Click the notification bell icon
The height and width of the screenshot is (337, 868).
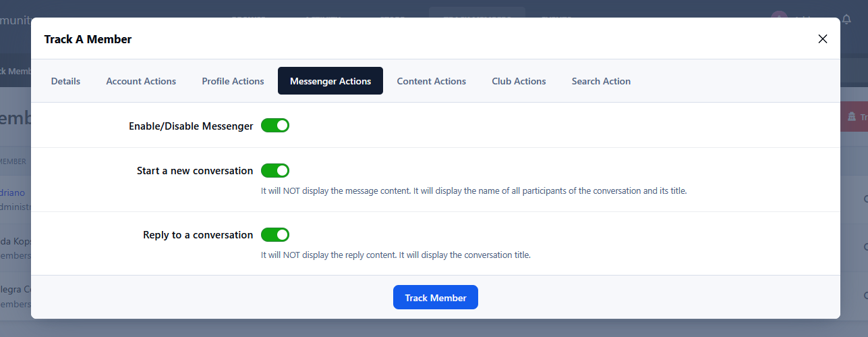pos(846,19)
